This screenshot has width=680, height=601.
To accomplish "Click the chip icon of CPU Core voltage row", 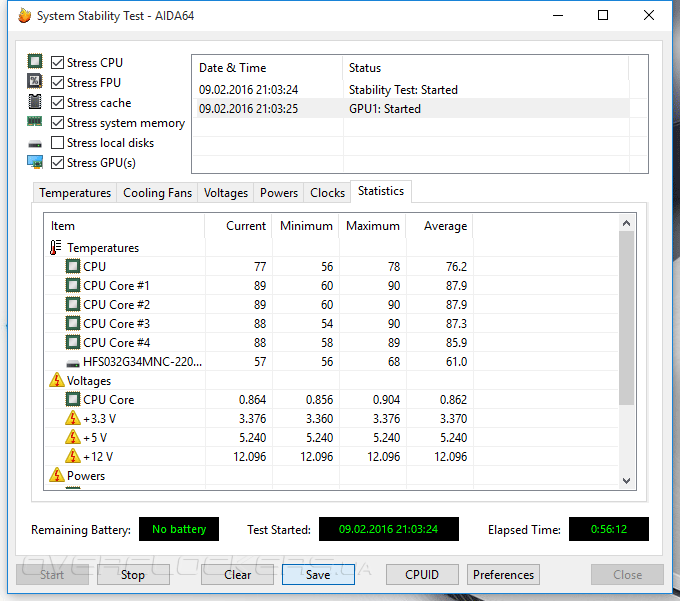I will click(x=73, y=399).
